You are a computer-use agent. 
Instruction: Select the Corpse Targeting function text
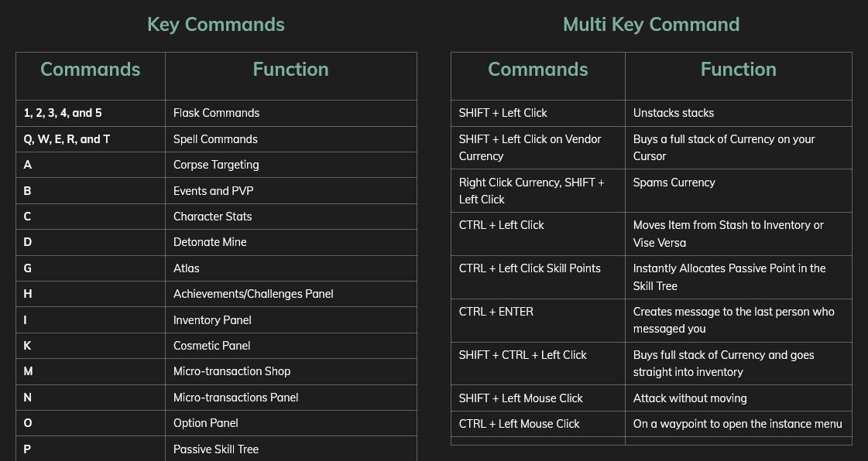(x=216, y=165)
